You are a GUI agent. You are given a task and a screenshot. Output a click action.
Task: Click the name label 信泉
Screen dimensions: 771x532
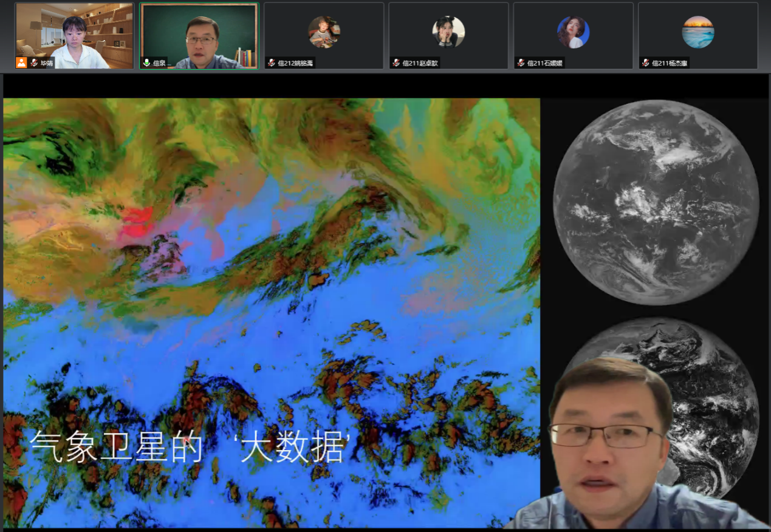(x=159, y=63)
